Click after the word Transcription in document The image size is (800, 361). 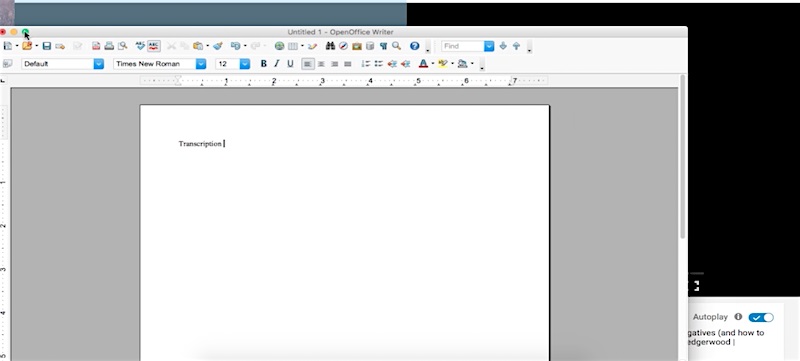(x=223, y=144)
